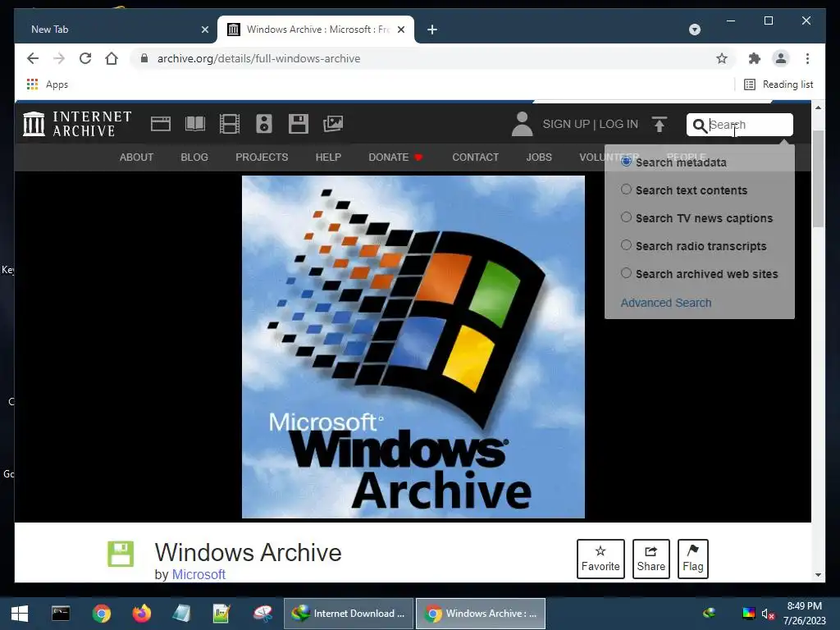Open the Microsoft creator link

pos(199,574)
